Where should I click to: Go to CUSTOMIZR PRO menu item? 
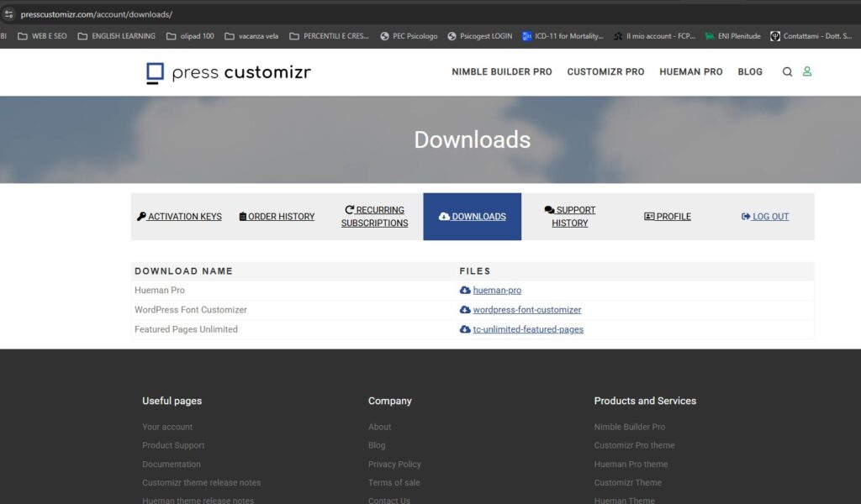605,72
